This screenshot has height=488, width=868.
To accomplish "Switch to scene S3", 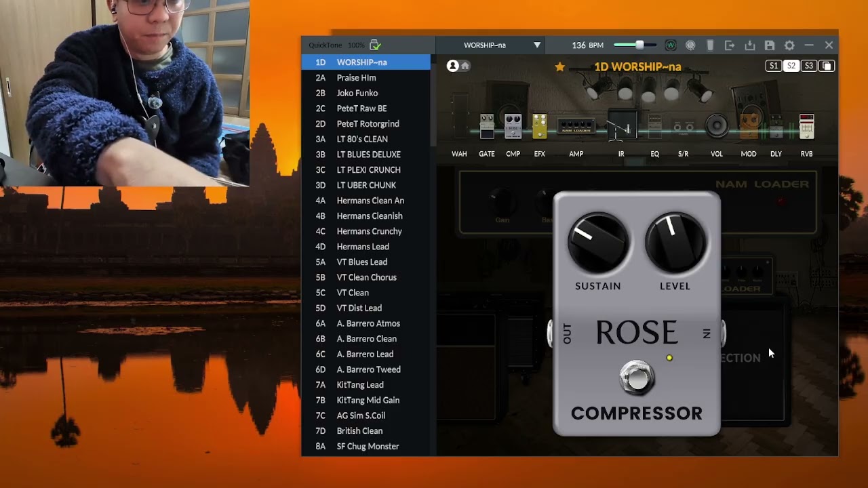I will pyautogui.click(x=808, y=66).
